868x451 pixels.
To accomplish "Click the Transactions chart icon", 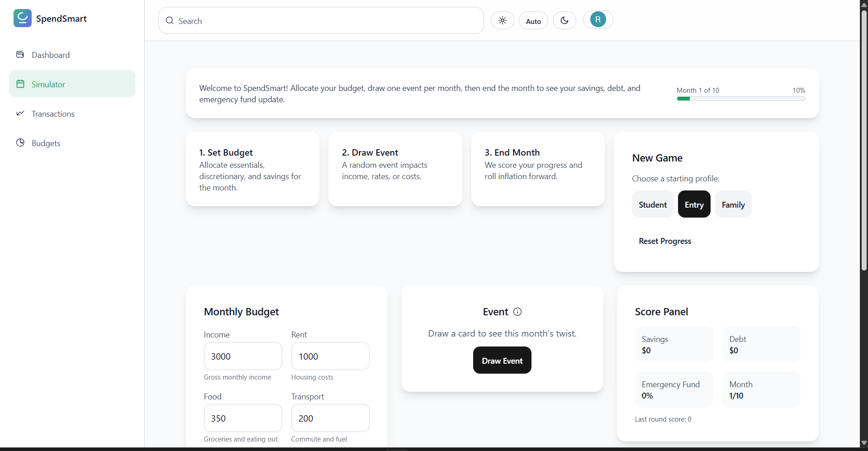I will point(20,113).
